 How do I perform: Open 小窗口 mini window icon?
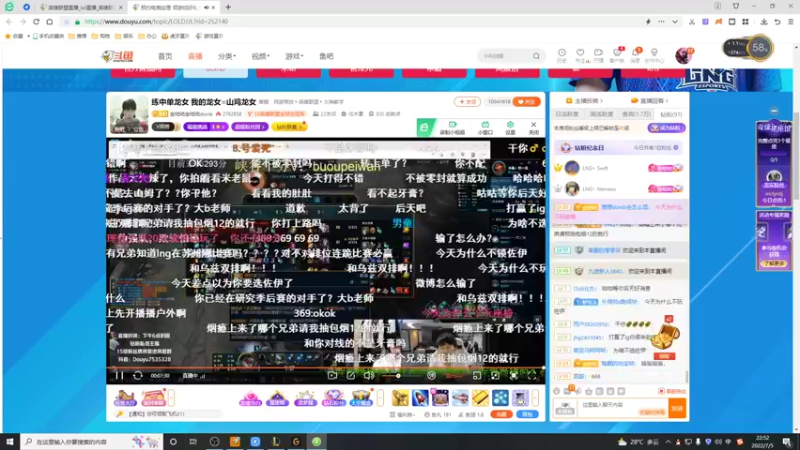point(485,128)
